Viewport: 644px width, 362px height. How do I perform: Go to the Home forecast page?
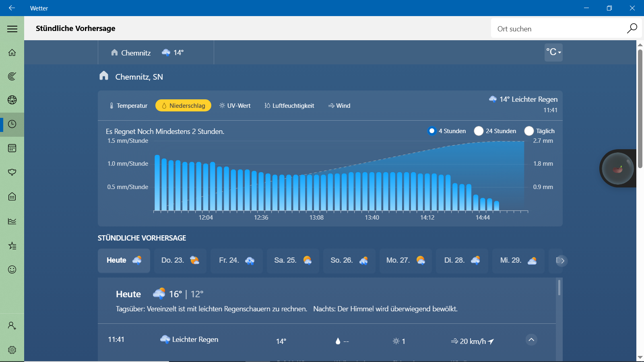pyautogui.click(x=12, y=53)
